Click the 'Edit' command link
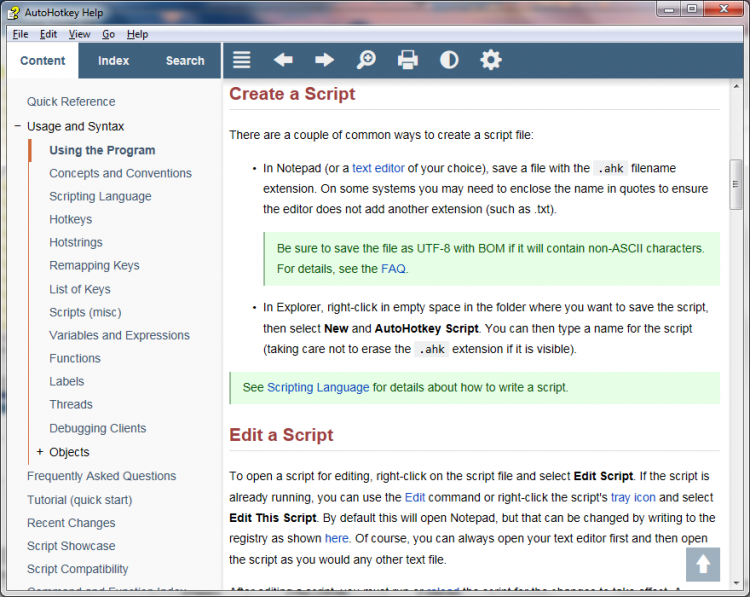Viewport: 750px width, 597px height. coord(415,497)
